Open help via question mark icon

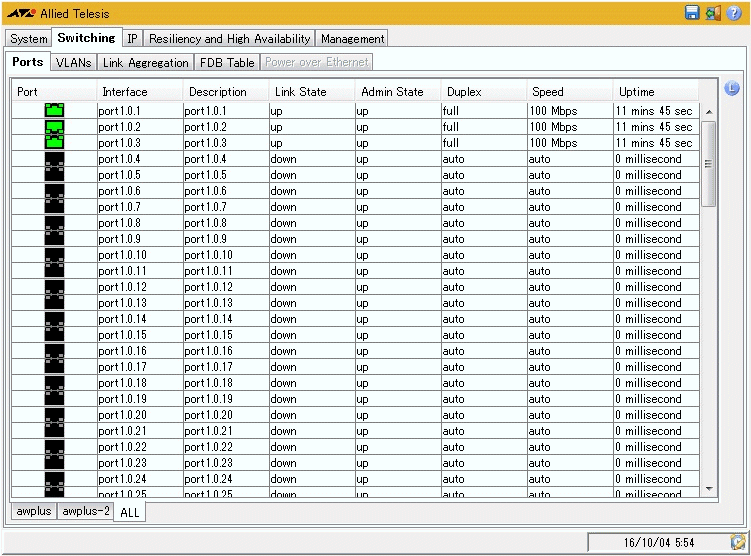pos(733,13)
